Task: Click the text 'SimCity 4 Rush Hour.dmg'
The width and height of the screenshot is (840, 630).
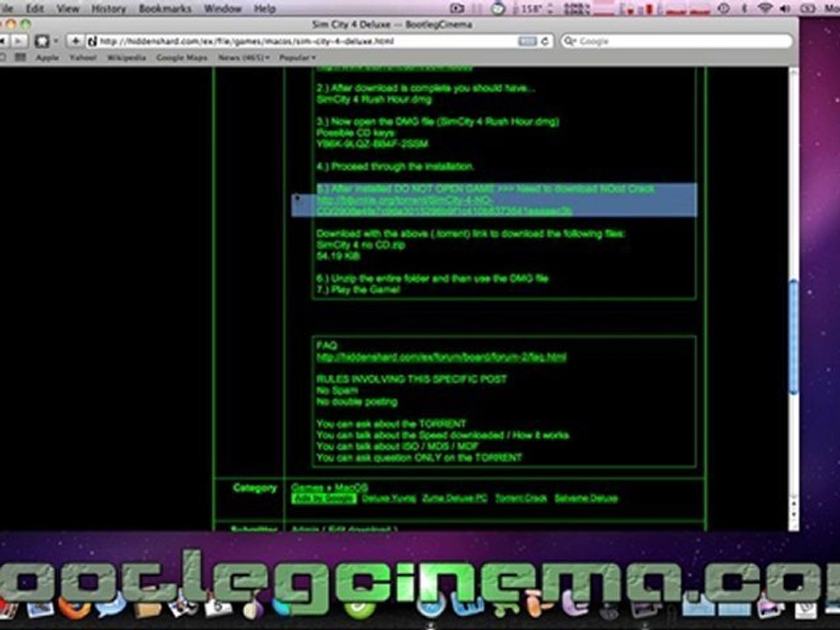Action: click(x=374, y=99)
